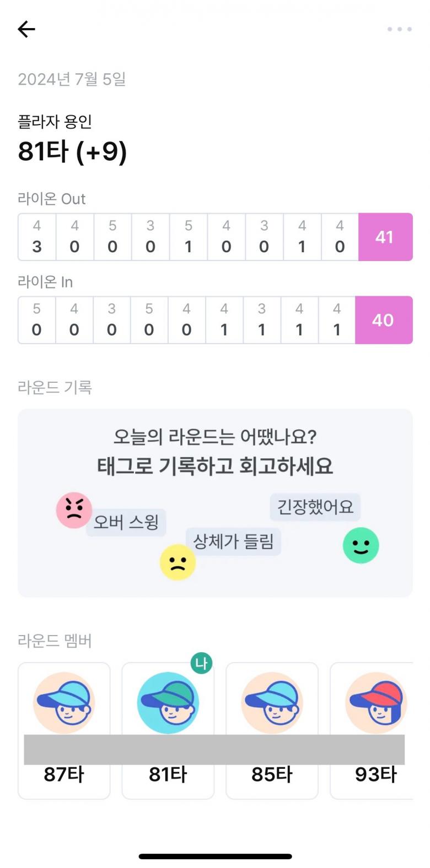Open the red-cap 93타 member avatar
The height and width of the screenshot is (868, 430).
pyautogui.click(x=376, y=703)
